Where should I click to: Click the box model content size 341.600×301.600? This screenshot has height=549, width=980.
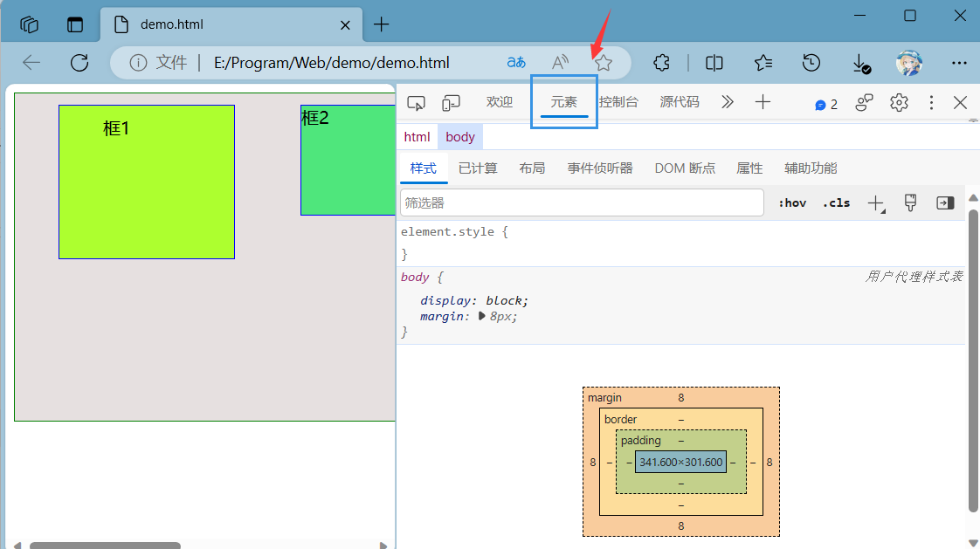click(681, 463)
